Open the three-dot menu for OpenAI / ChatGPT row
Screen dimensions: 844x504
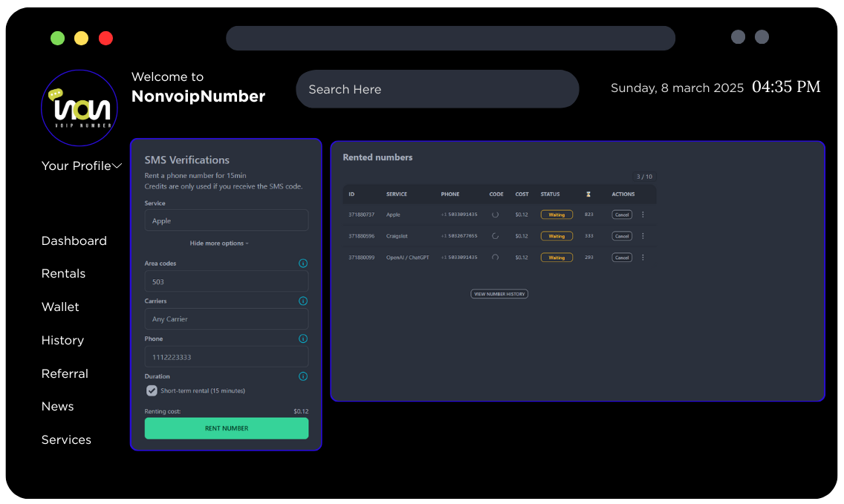coord(643,258)
